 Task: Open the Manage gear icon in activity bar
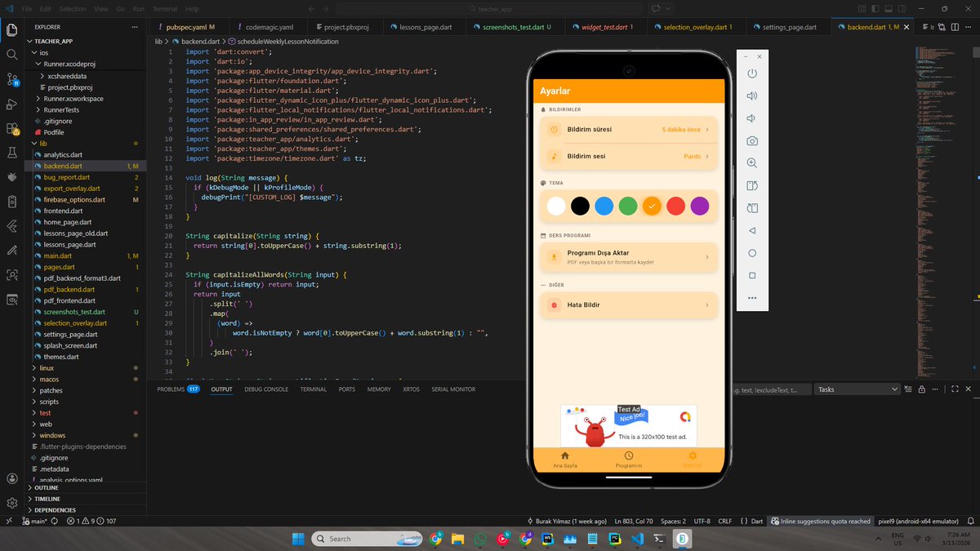11,504
